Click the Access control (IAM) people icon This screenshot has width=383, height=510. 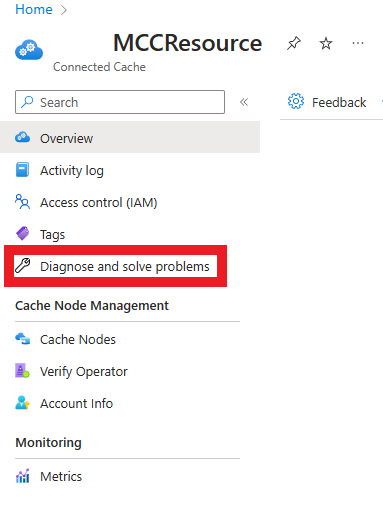click(22, 202)
